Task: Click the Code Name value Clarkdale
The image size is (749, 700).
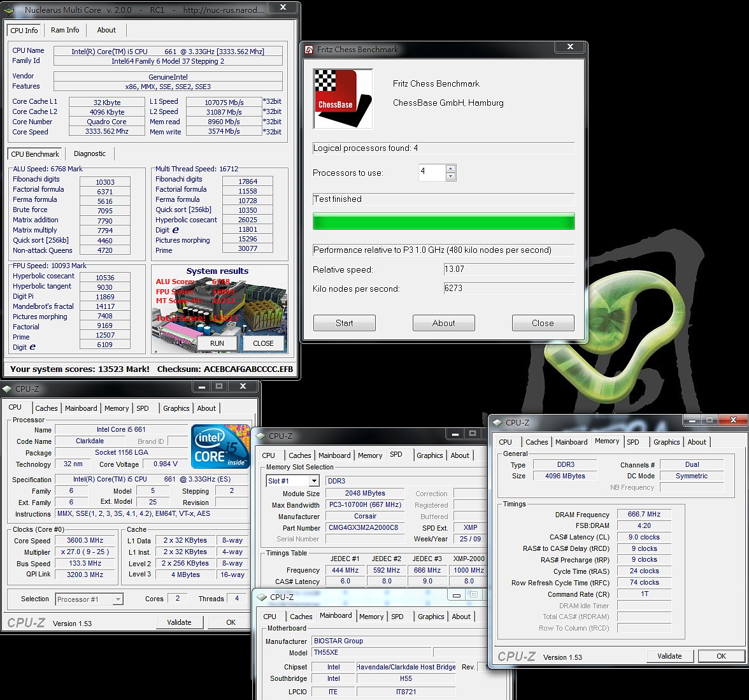Action: coord(90,441)
